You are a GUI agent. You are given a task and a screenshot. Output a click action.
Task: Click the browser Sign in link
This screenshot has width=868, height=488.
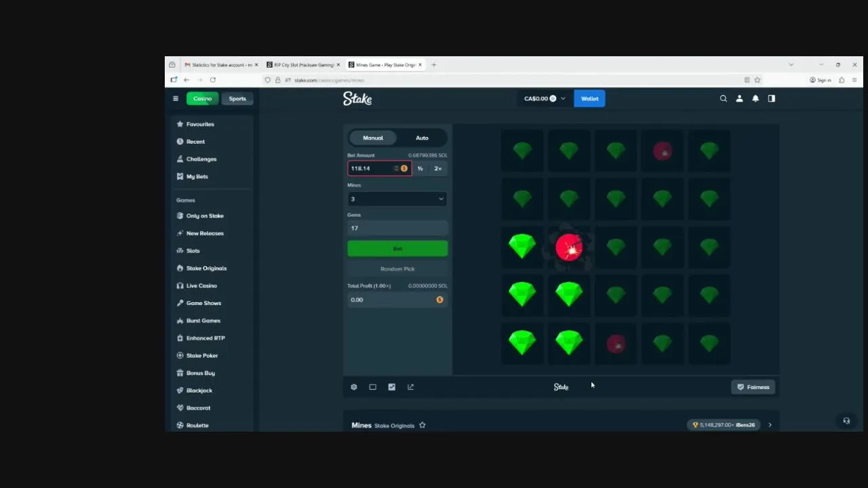[x=821, y=80]
